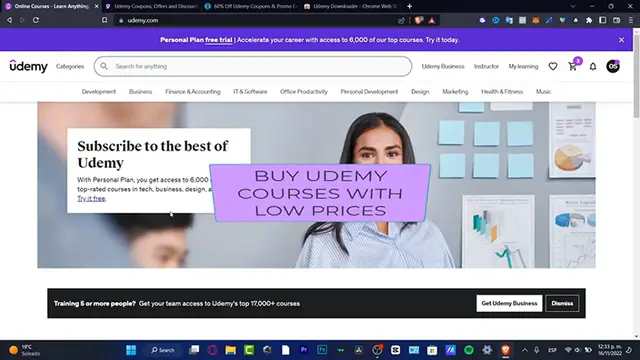Select IT & Software category

pos(250,92)
